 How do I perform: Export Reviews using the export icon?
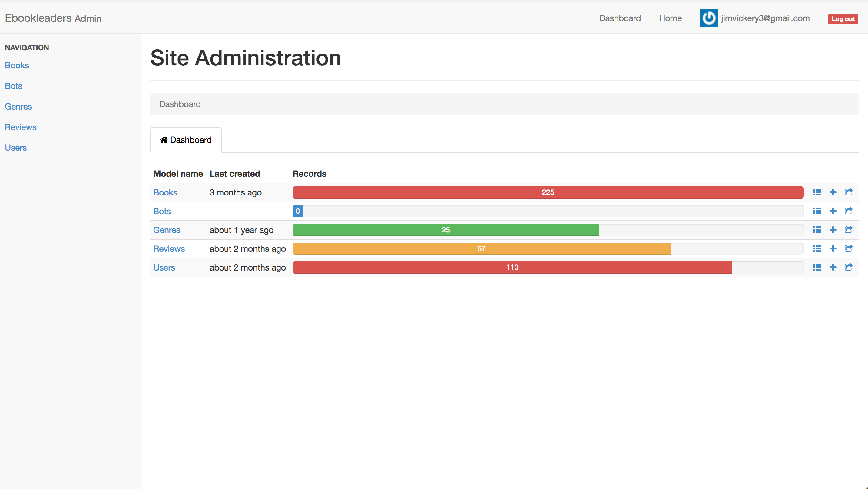click(x=848, y=248)
